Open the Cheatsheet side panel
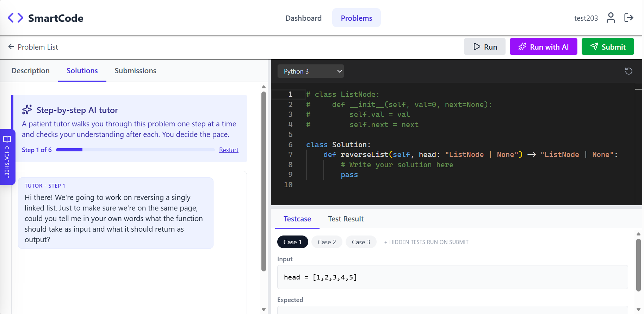The height and width of the screenshot is (314, 644). 7,157
